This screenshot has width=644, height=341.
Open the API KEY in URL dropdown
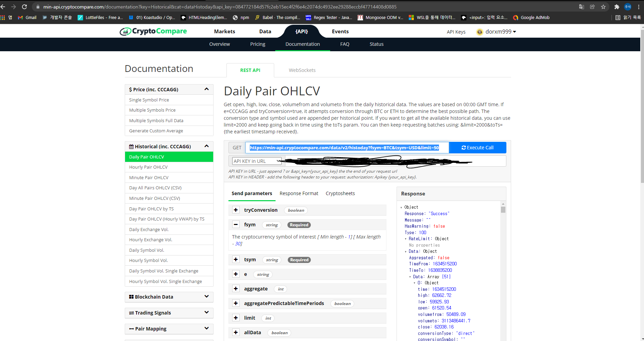click(257, 161)
